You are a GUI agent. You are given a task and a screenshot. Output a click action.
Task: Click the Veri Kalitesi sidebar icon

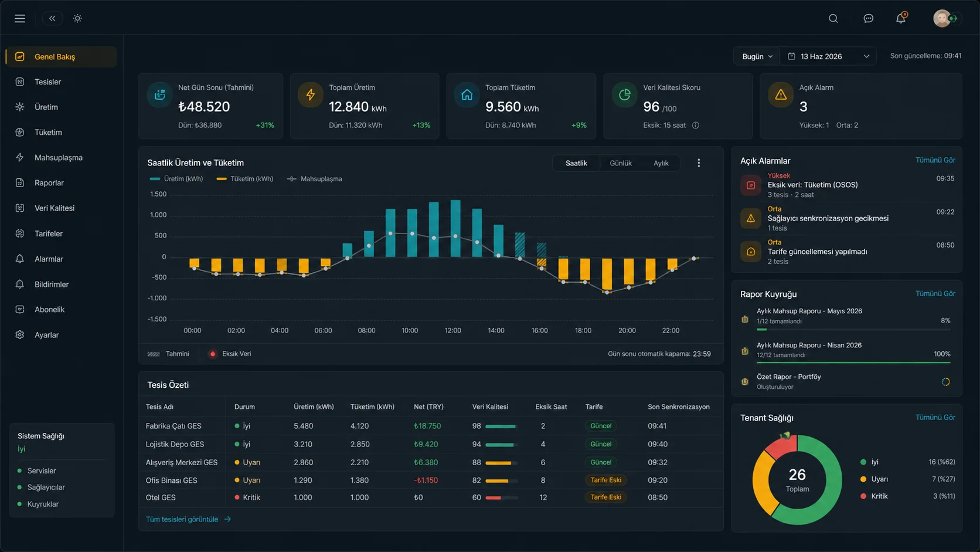(x=20, y=208)
